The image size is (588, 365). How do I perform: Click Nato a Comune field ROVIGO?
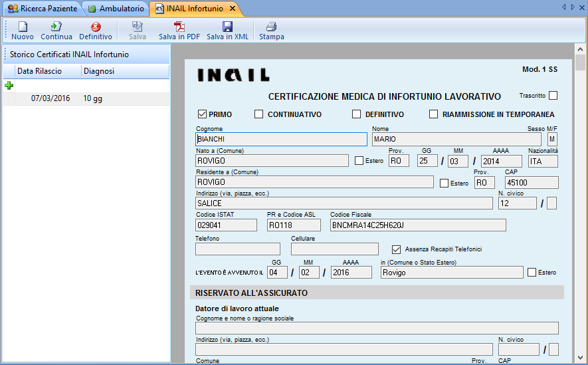point(272,161)
